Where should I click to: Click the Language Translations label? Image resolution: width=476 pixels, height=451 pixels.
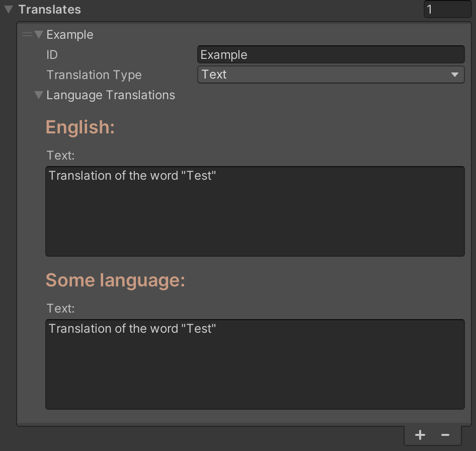111,95
